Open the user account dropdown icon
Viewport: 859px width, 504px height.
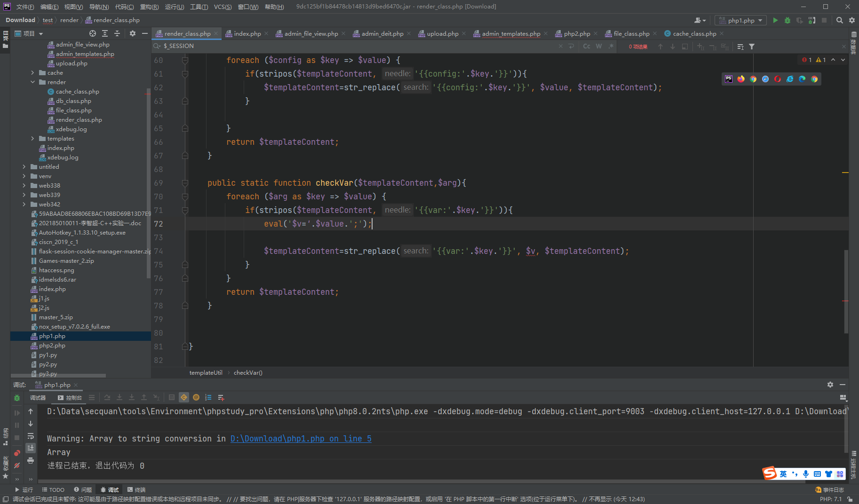point(700,20)
